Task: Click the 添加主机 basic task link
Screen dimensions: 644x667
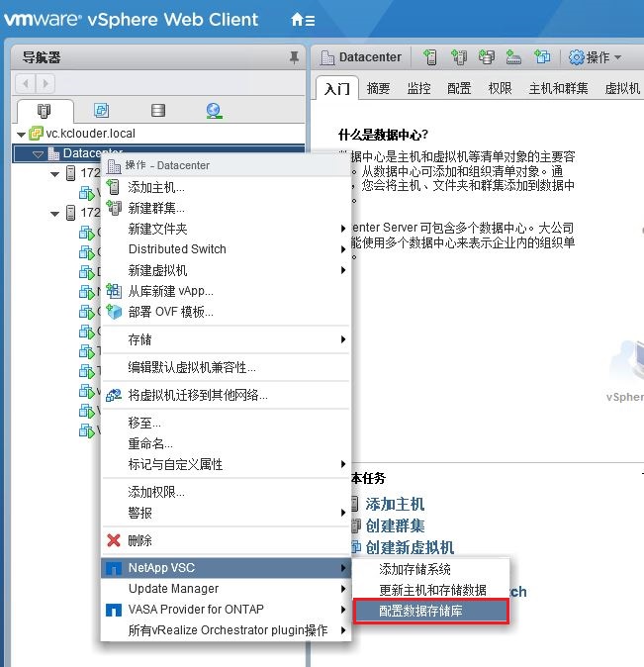Action: [x=395, y=505]
